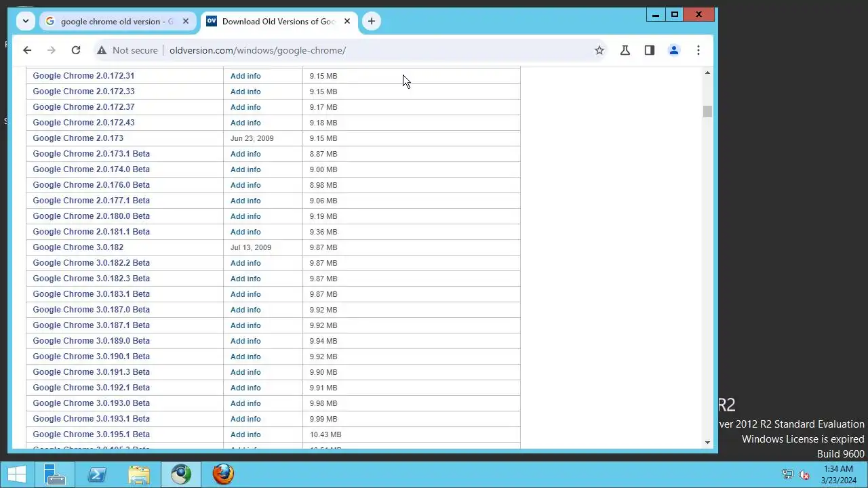Screen dimensions: 868x488
Task: Open Google Chrome 2.0.172.31 link
Action: point(83,76)
